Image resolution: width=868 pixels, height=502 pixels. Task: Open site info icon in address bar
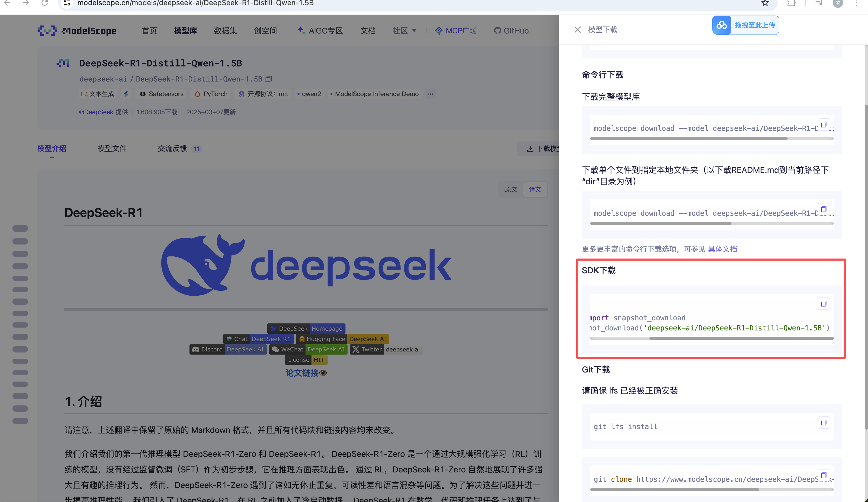(x=67, y=3)
